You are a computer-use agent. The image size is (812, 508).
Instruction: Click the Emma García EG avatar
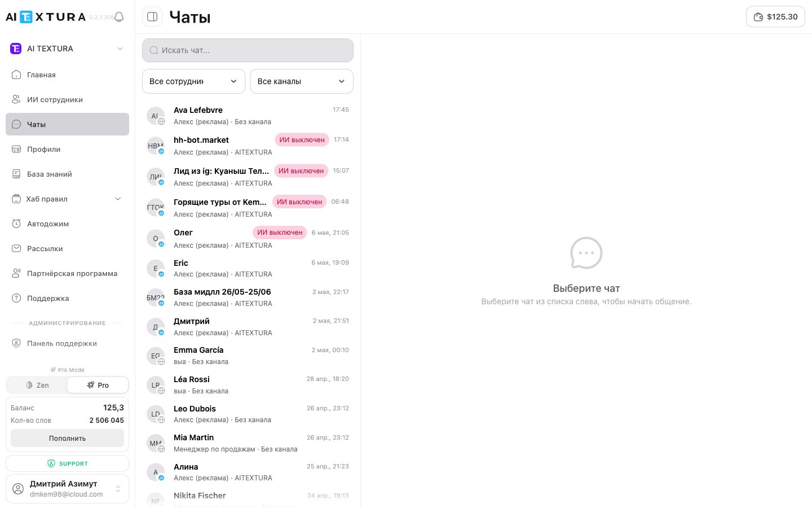coord(156,356)
